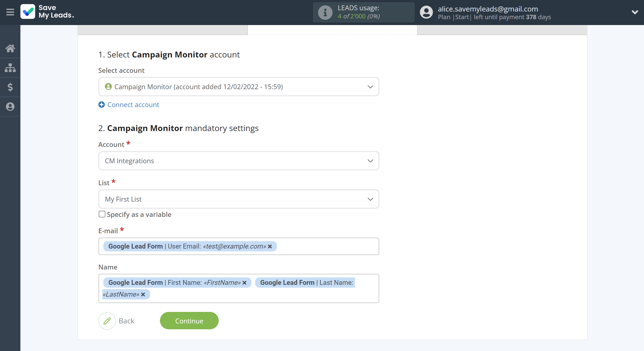Click the green account icon in Select account
This screenshot has width=644, height=351.
coord(108,87)
